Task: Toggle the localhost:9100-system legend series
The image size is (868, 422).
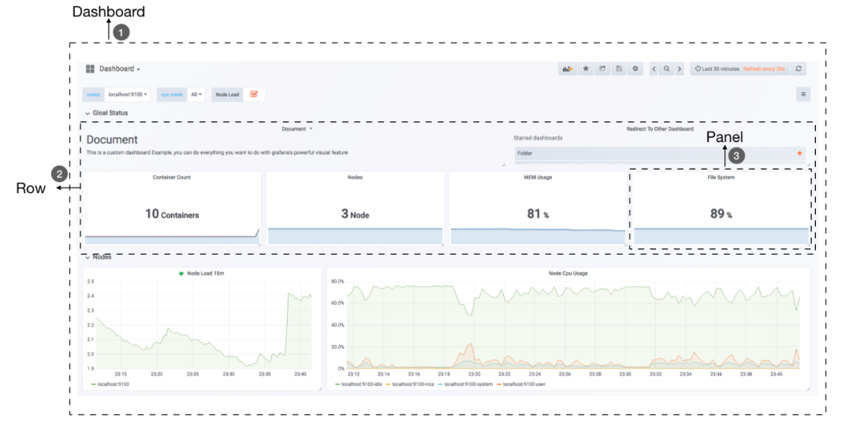Action: 464,384
